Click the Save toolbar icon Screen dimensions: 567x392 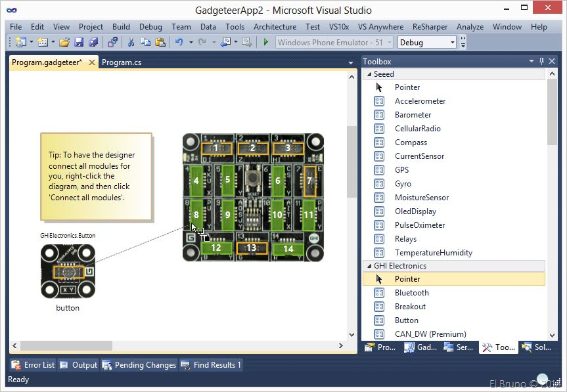79,43
